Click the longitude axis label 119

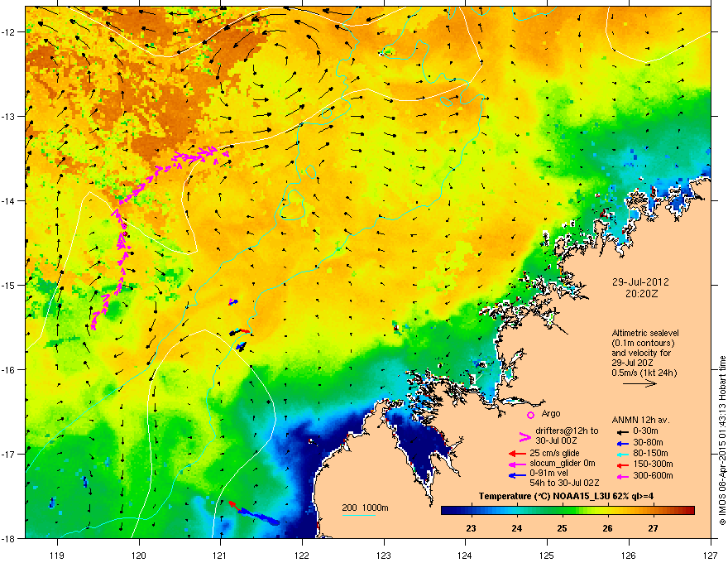coord(57,555)
